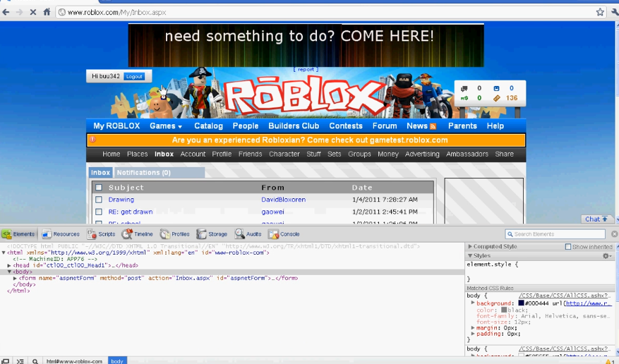Expand the Computed Style section
The width and height of the screenshot is (619, 364).
click(x=471, y=247)
